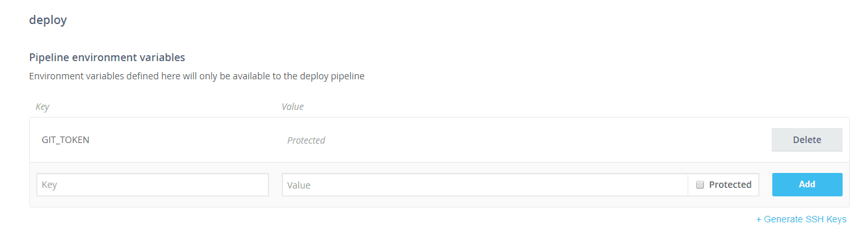Click the deploy heading

point(48,20)
